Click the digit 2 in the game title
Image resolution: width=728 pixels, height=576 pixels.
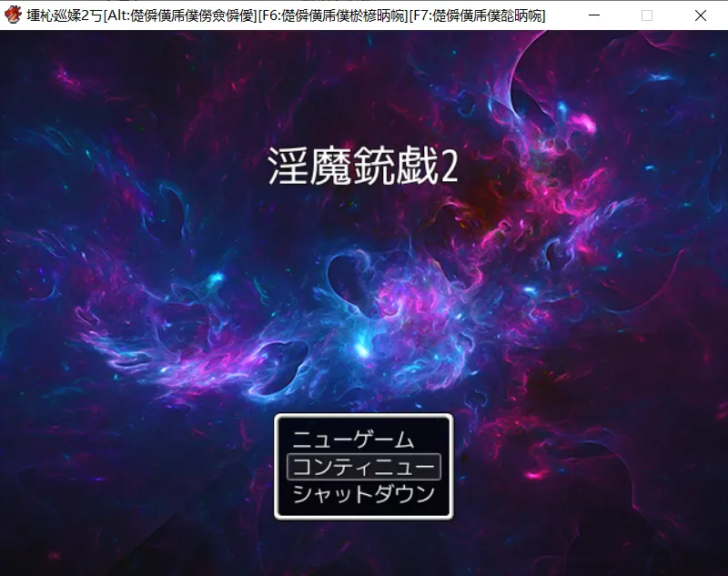point(448,168)
